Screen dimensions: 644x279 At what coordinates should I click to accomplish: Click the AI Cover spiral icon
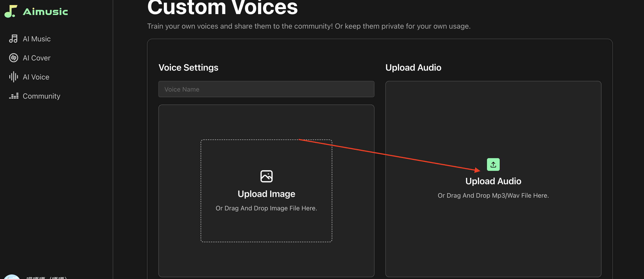pyautogui.click(x=13, y=58)
